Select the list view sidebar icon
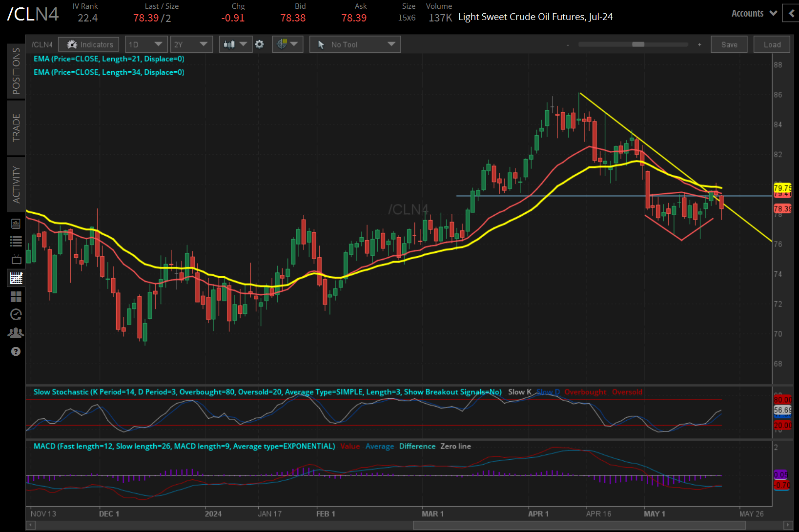 (16, 241)
